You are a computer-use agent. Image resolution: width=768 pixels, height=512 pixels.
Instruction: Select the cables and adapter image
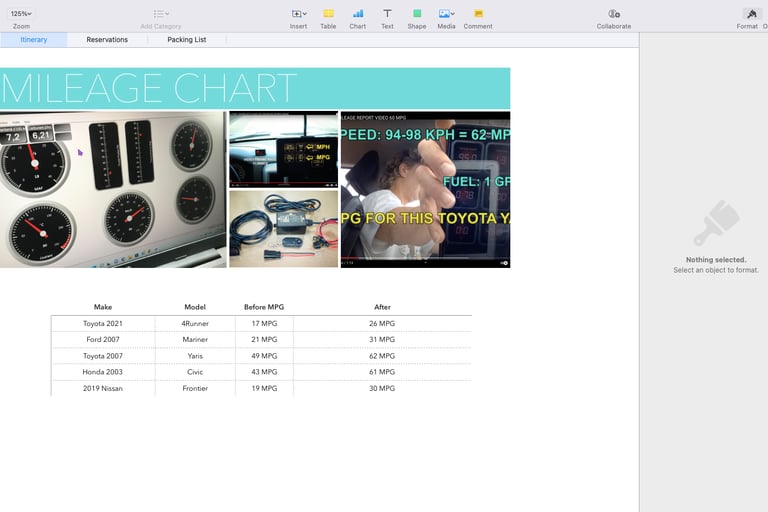click(x=284, y=229)
